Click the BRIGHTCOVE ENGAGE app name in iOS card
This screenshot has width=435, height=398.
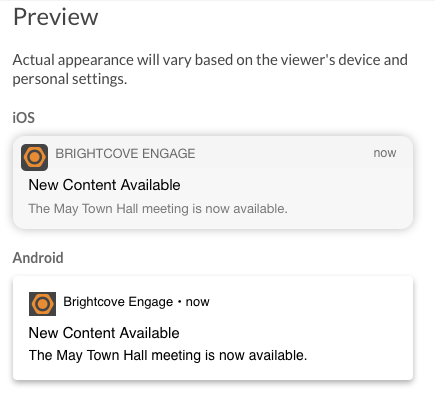[125, 154]
